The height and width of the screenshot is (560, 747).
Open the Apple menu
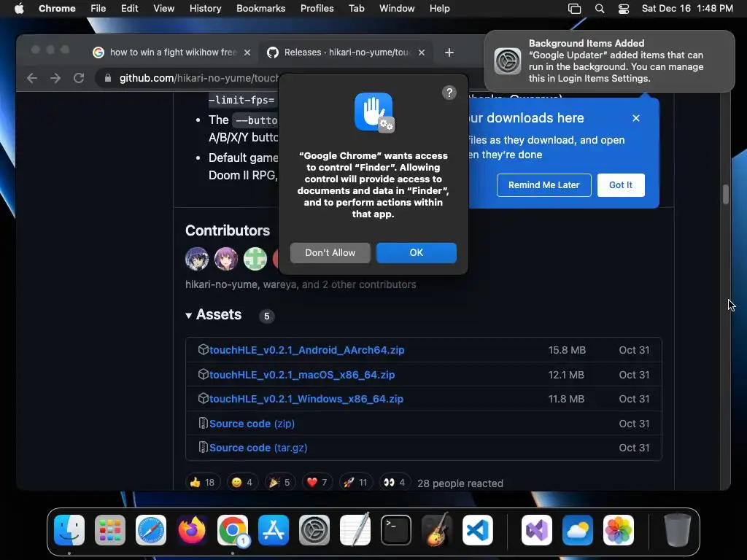[19, 9]
